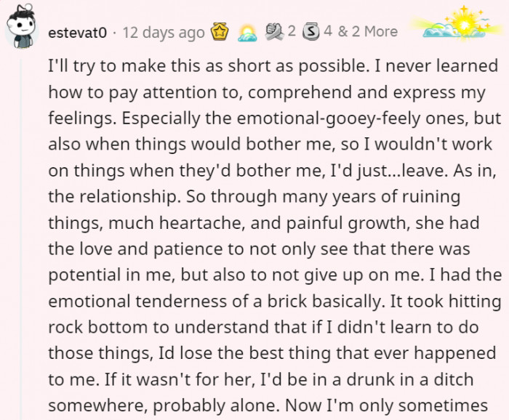Click the award icon with count 2

pos(276,31)
